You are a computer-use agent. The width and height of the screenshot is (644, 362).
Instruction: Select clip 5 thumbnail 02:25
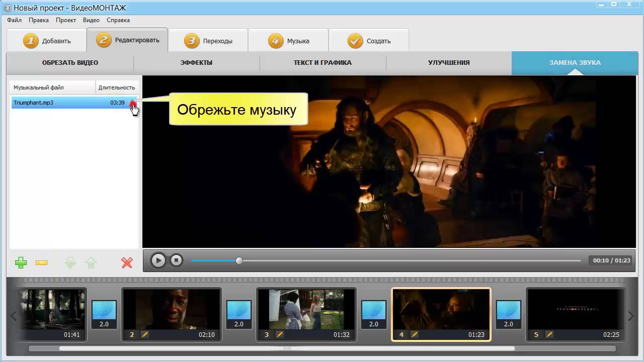pyautogui.click(x=576, y=315)
